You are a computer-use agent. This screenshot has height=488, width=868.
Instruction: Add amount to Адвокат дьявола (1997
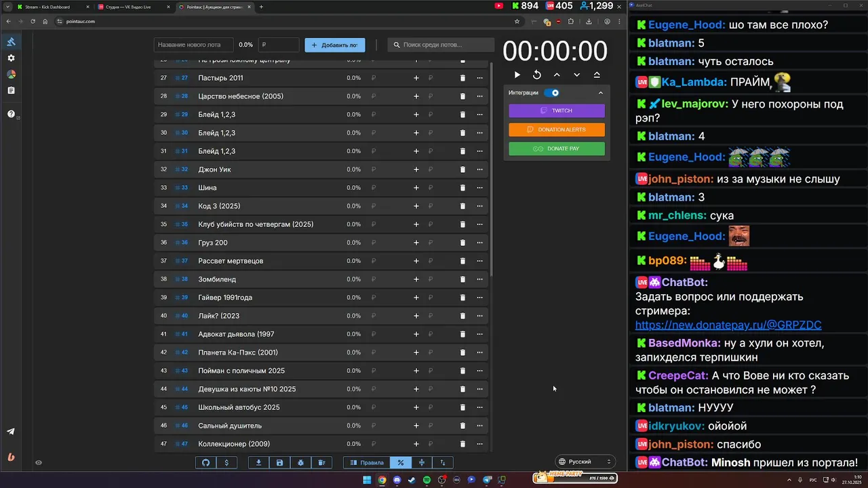coord(416,334)
